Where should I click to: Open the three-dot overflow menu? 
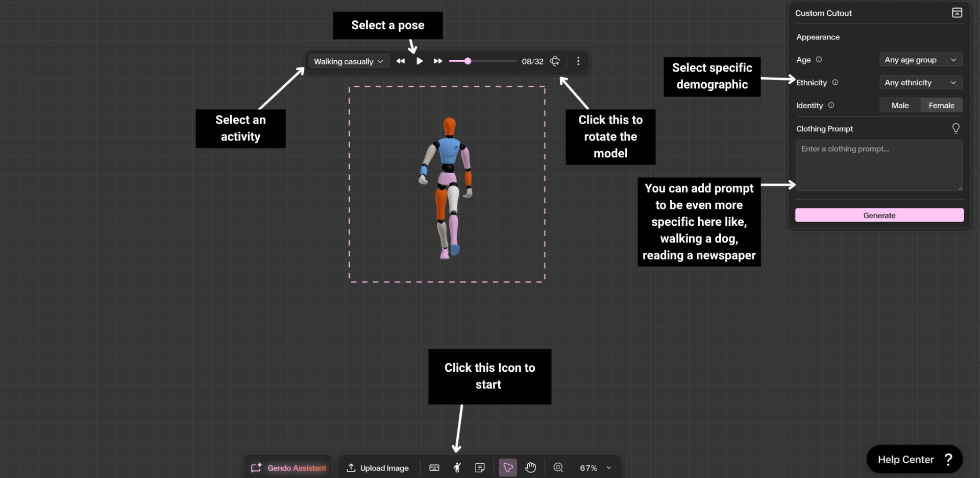tap(578, 61)
